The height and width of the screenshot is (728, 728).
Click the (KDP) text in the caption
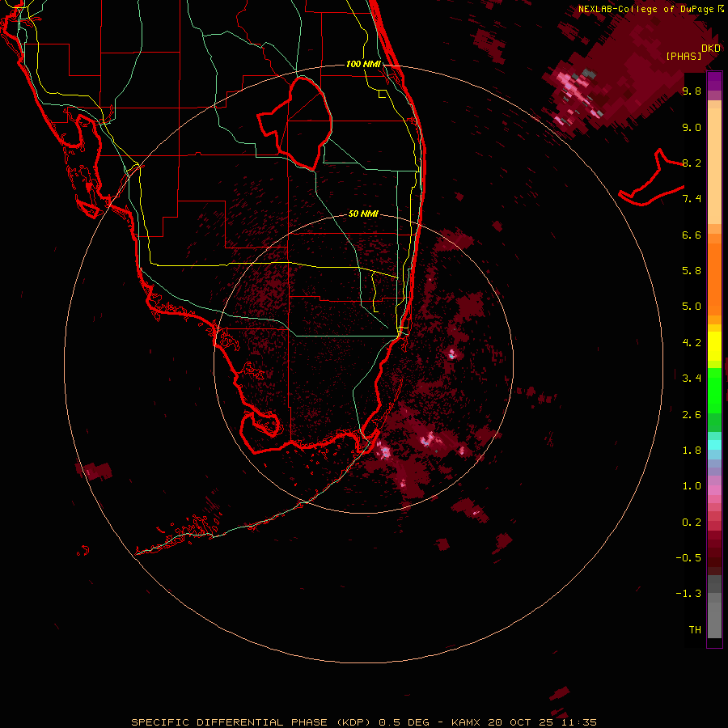pos(355,722)
